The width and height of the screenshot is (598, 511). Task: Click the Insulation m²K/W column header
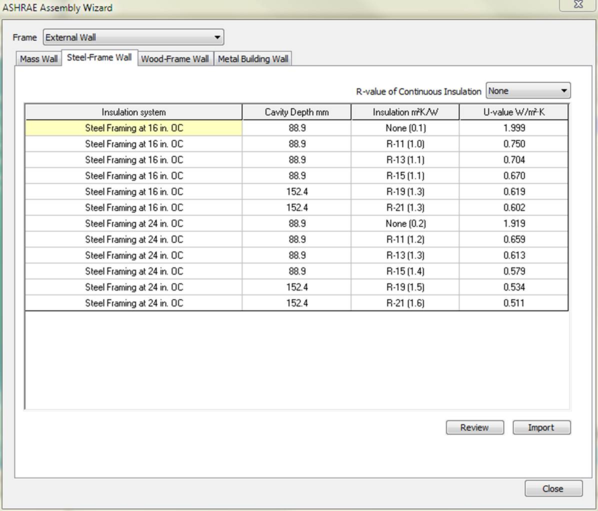click(405, 112)
